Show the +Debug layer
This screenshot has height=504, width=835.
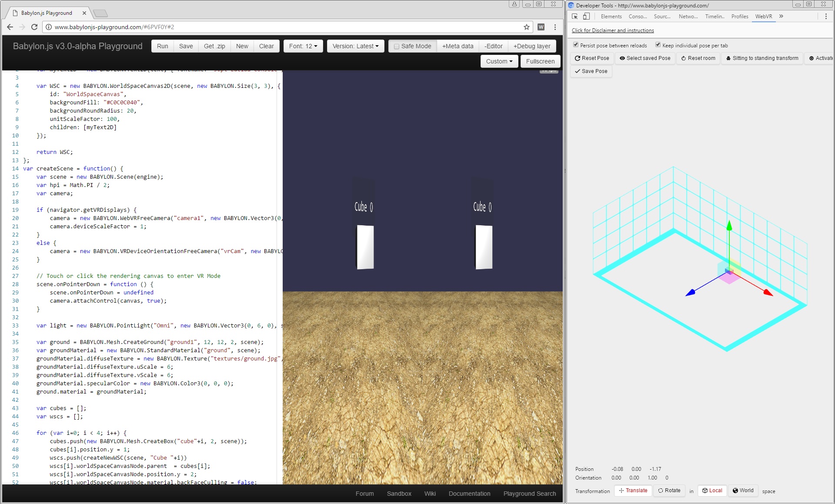click(x=532, y=46)
